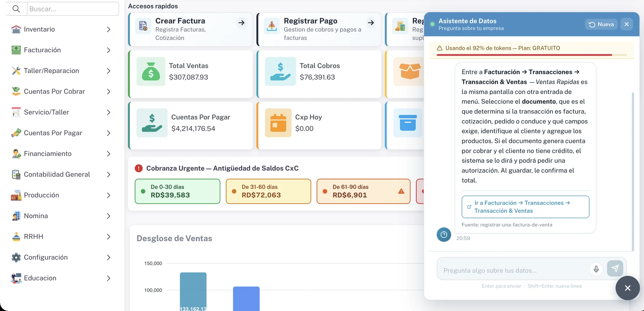Click the chat panel vertical scrollbar
This screenshot has height=311, width=644.
(x=633, y=171)
